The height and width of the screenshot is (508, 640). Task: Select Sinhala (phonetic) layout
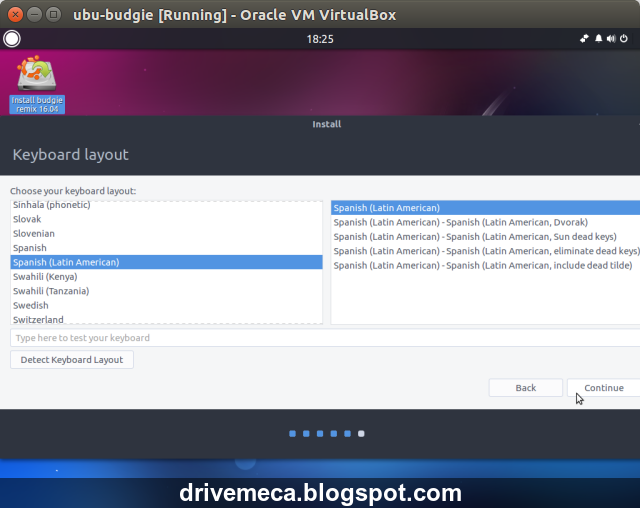(x=167, y=205)
